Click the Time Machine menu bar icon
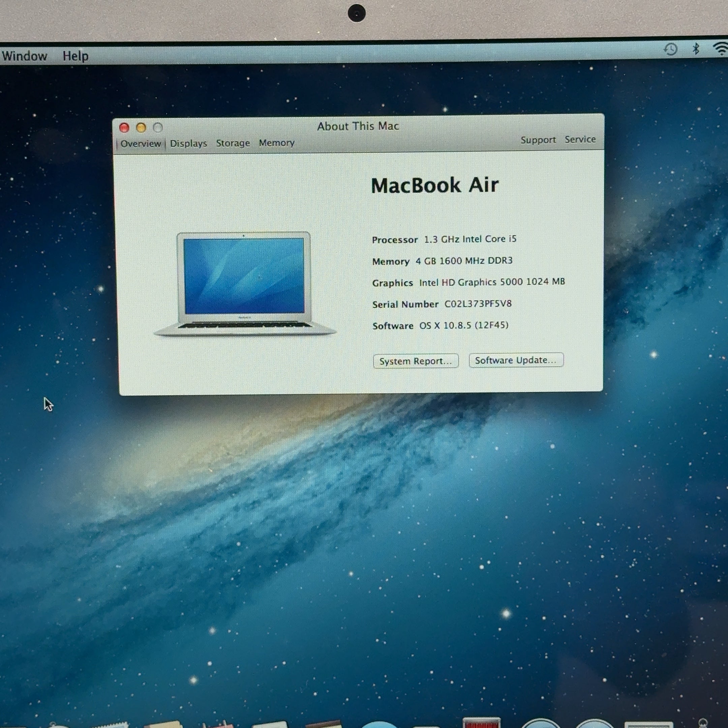This screenshot has height=728, width=728. tap(671, 49)
